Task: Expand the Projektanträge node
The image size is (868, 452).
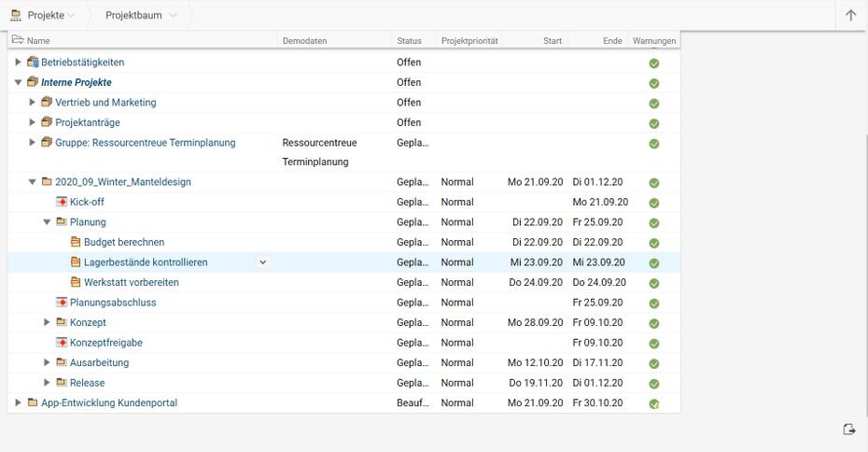Action: coord(32,121)
